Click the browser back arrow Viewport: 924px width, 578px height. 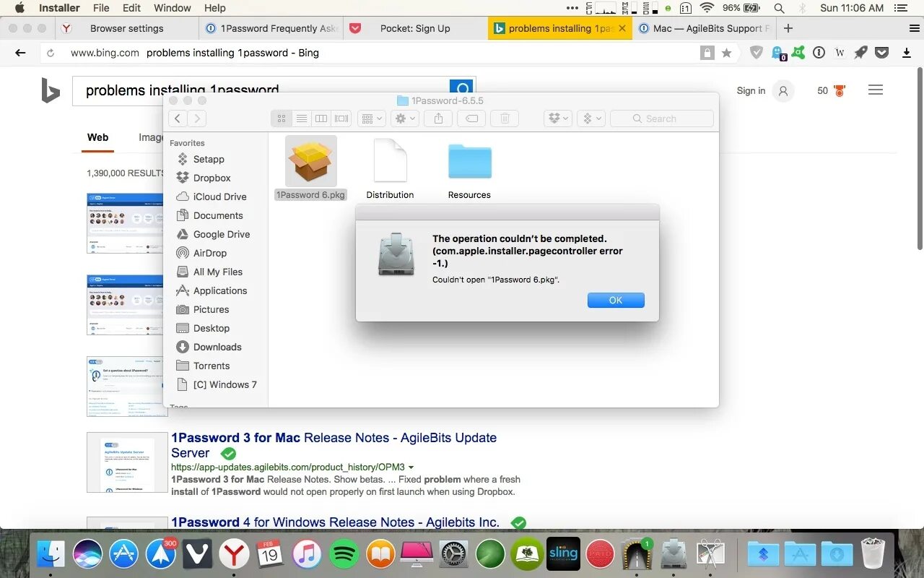coord(20,53)
